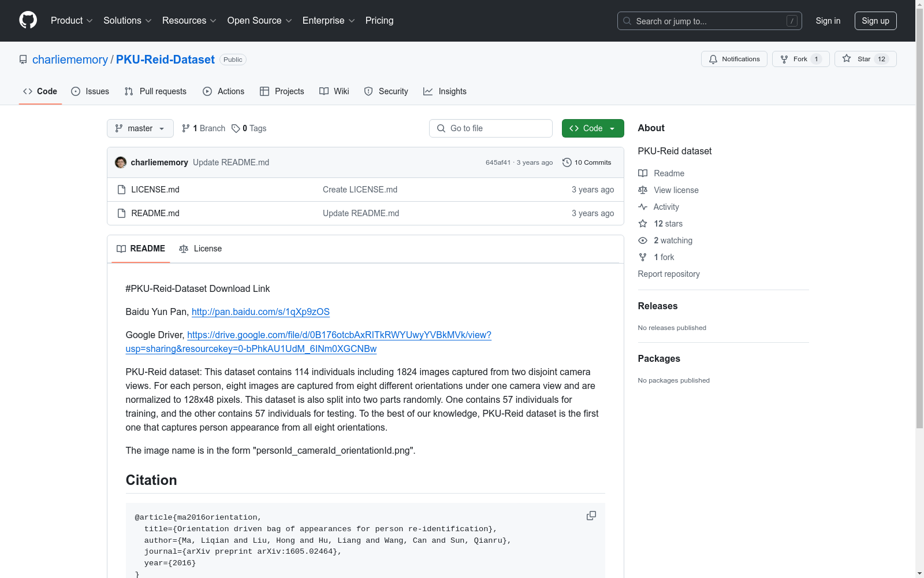Open the PKU-Reid-Dataset repository title link
This screenshot has height=578, width=924.
point(165,60)
